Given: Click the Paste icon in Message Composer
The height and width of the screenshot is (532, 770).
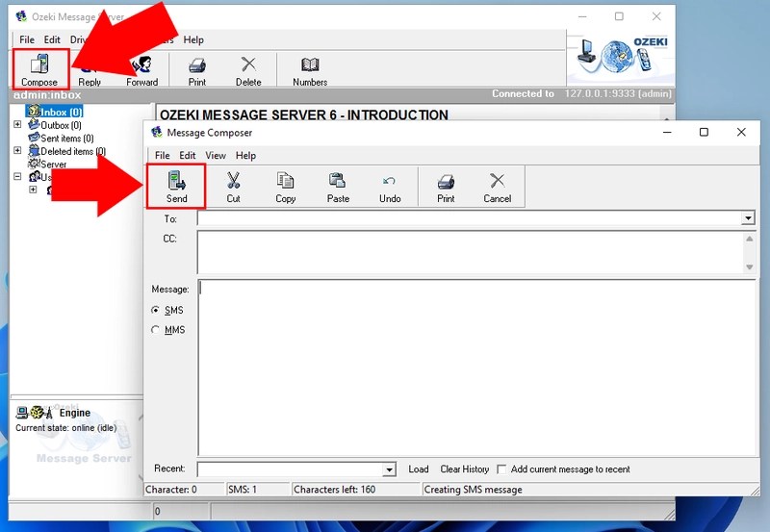Looking at the screenshot, I should pyautogui.click(x=338, y=181).
